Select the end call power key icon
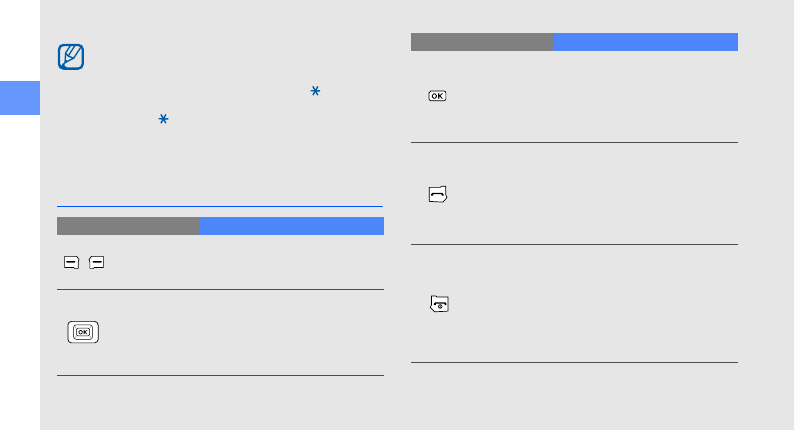 tap(437, 304)
